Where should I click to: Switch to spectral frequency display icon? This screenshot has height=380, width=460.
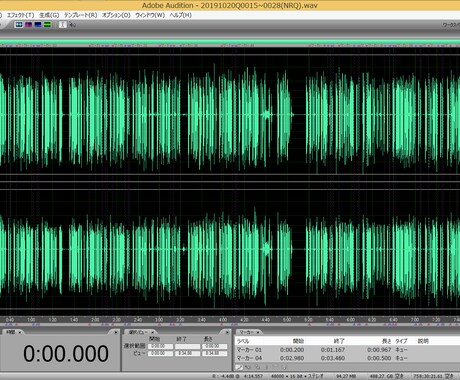click(x=29, y=24)
